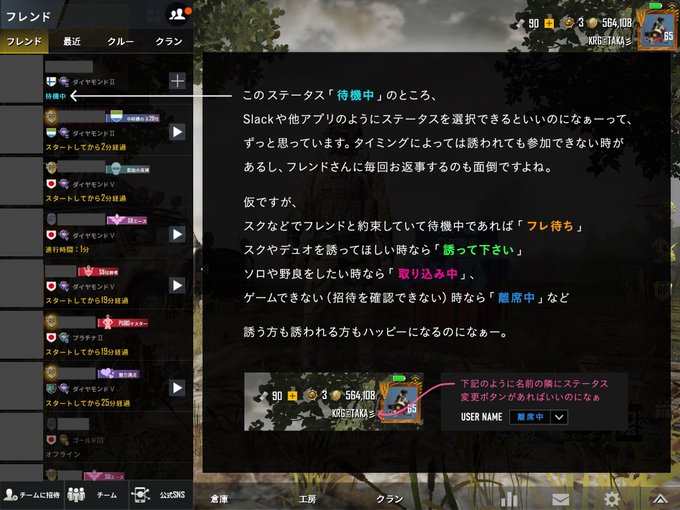Click the 進行時間:1分 status text
Screen dimensions: 680x510
67,250
